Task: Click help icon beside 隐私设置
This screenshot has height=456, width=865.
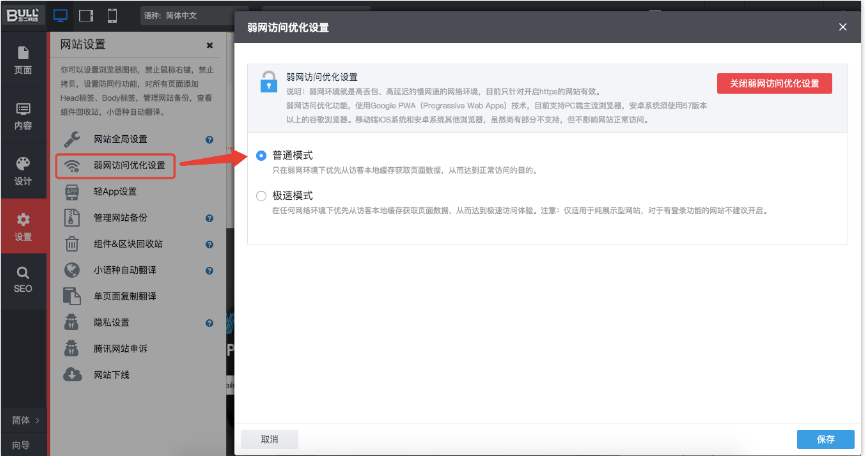Action: (209, 323)
